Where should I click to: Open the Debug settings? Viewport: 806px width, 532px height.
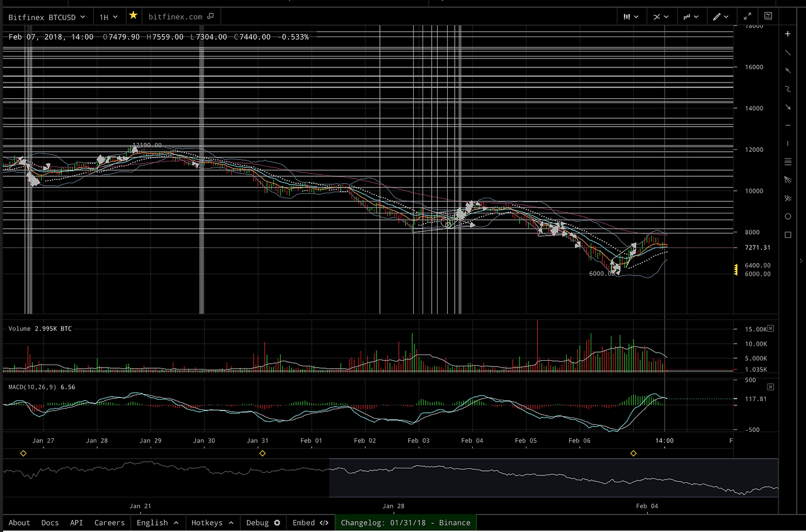click(263, 523)
